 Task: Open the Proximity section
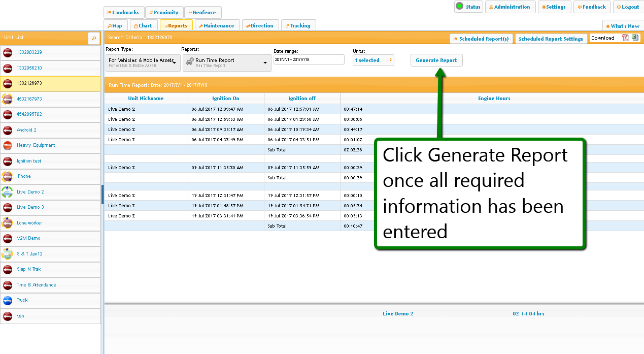click(x=164, y=13)
